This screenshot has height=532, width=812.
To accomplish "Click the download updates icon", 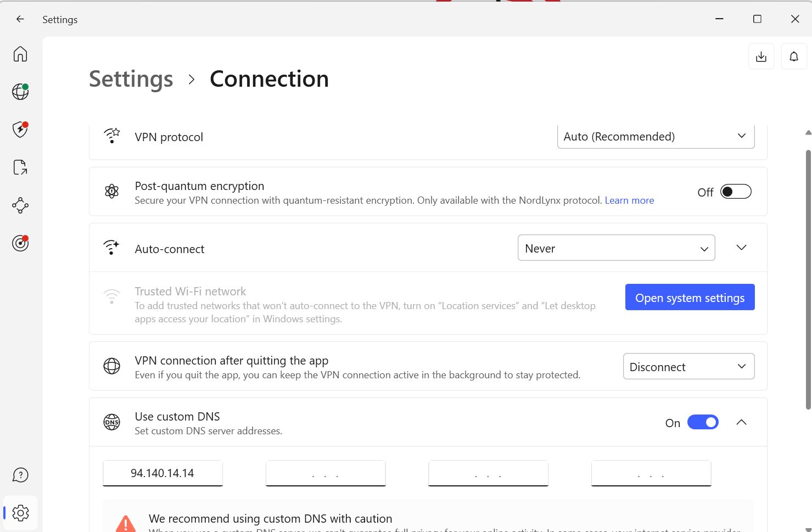I will pyautogui.click(x=761, y=57).
